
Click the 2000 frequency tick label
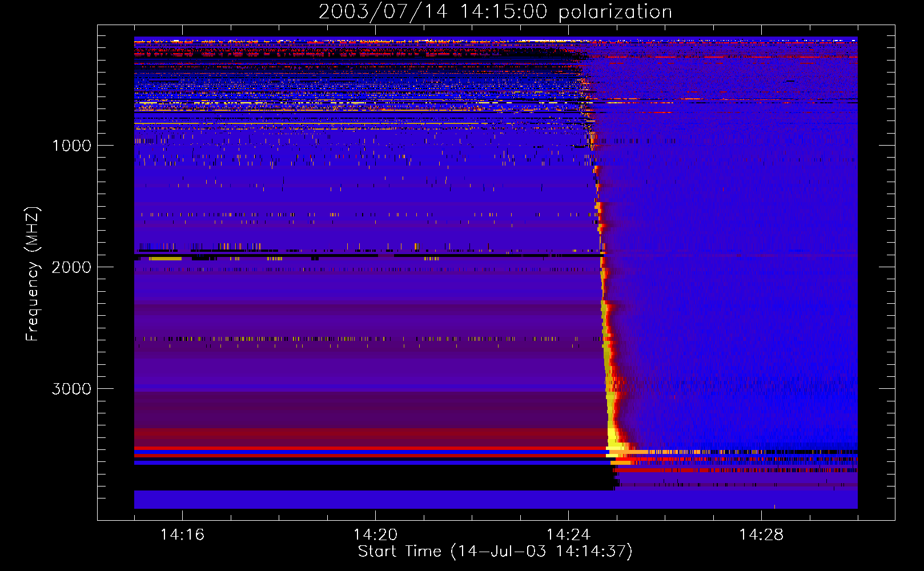click(x=71, y=267)
